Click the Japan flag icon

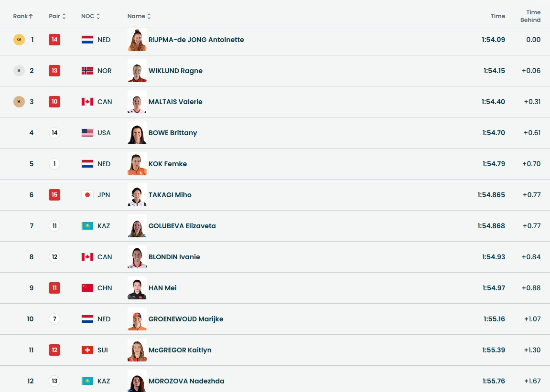click(x=87, y=195)
